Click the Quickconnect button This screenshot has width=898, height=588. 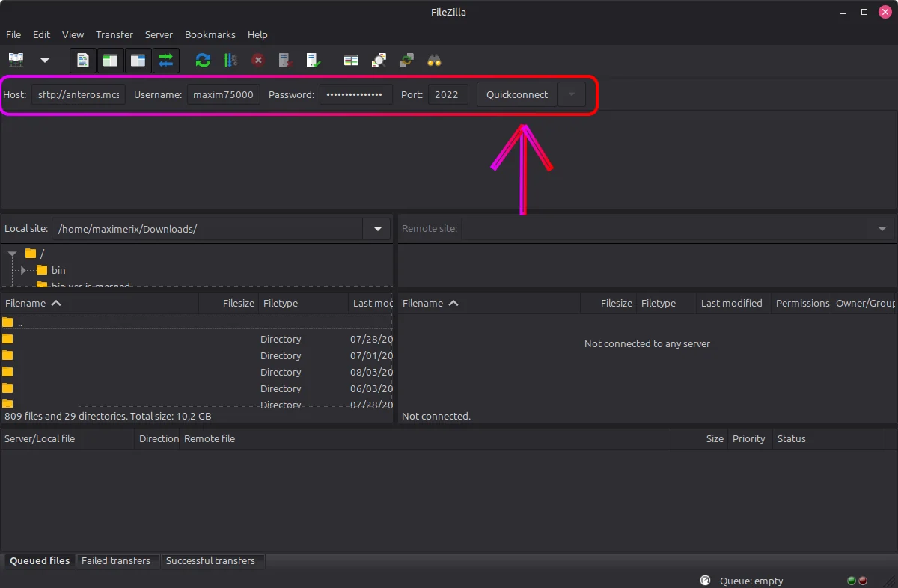(x=517, y=94)
